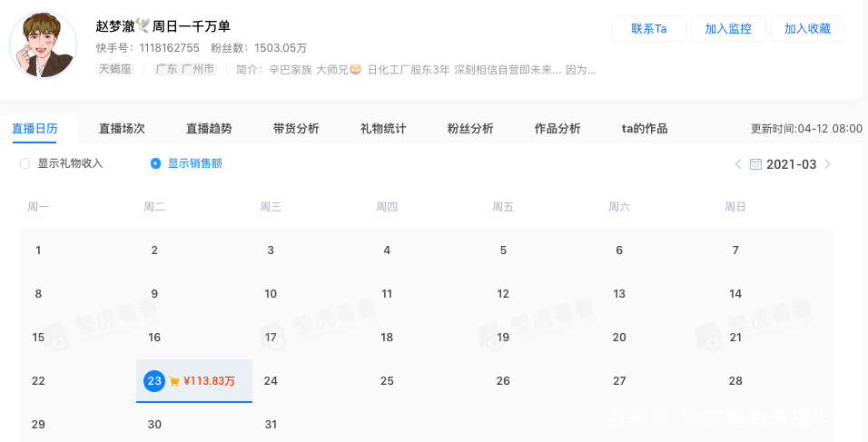This screenshot has height=442, width=868.
Task: Select calendar day 19
Action: pos(503,338)
